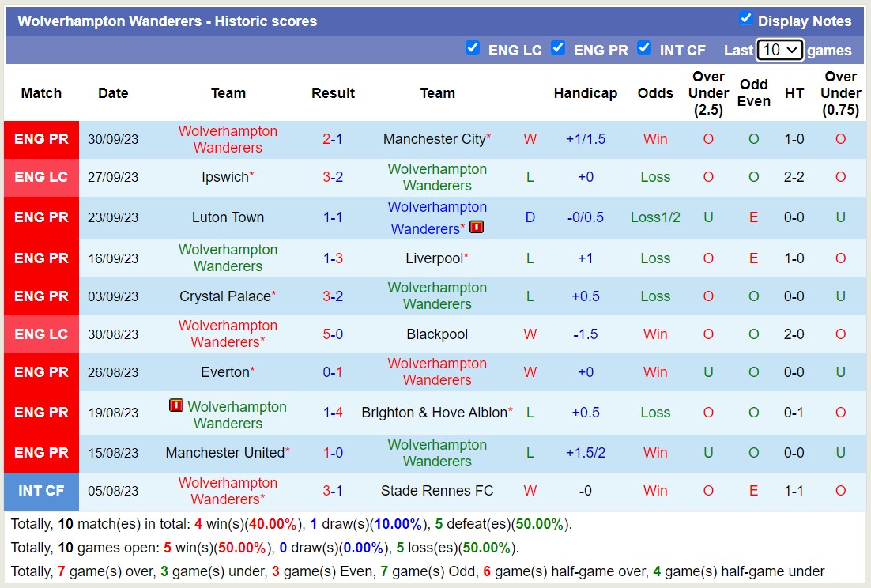871x588 pixels.
Task: Click the ENG PR badge on the Everton match row
Action: [41, 371]
